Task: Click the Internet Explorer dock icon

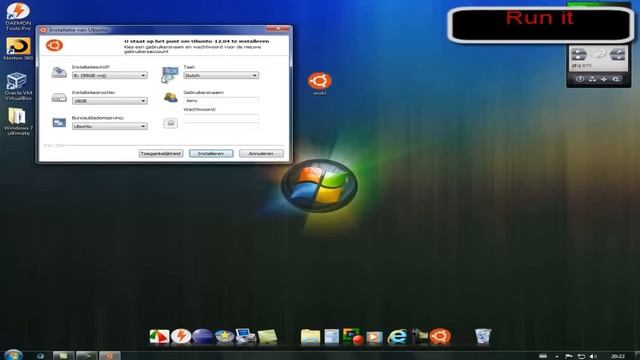Action: pyautogui.click(x=397, y=337)
